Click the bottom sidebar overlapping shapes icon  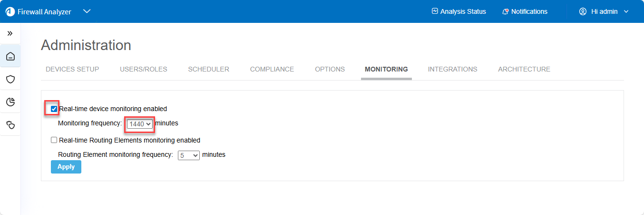click(x=10, y=124)
